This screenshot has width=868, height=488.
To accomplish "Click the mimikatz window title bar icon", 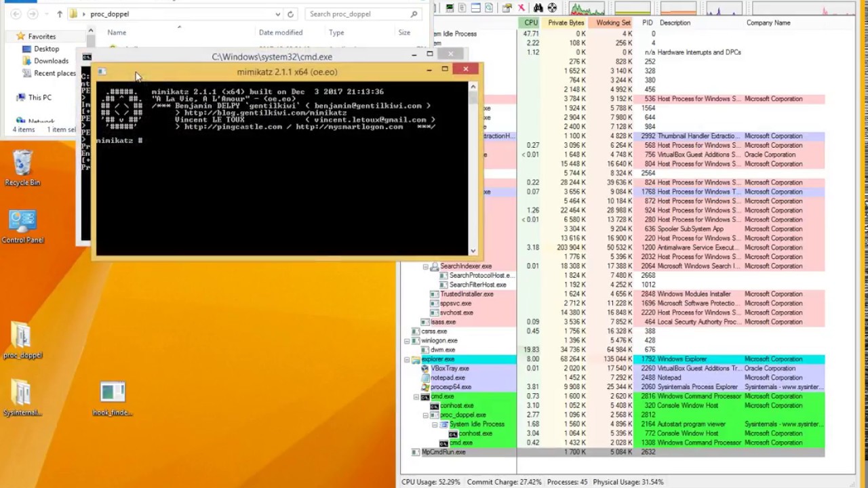I will [102, 71].
